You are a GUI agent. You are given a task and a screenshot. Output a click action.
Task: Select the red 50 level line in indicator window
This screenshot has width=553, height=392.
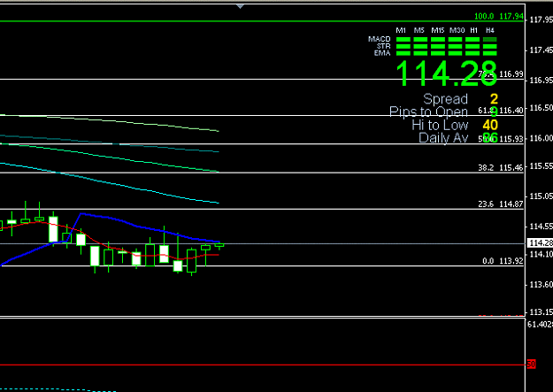click(263, 365)
